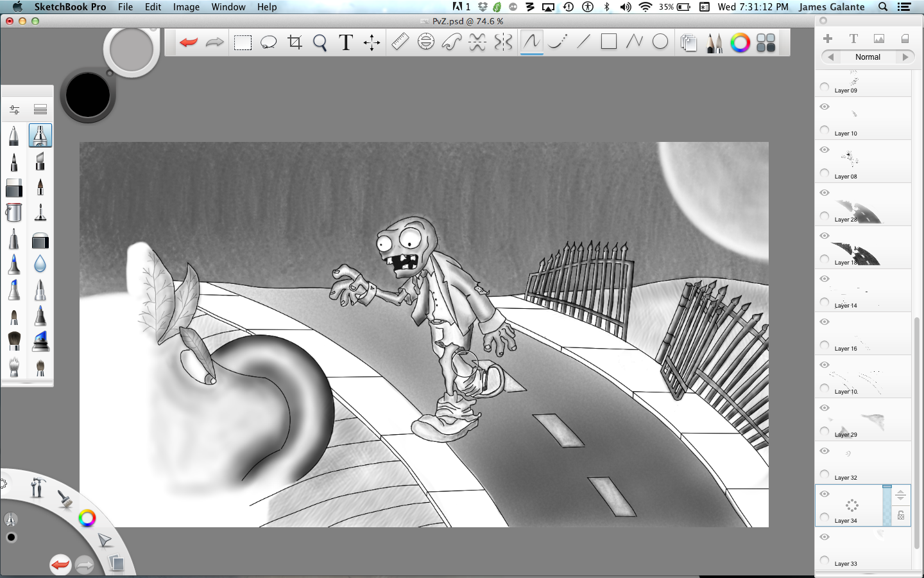Open the File menu
The image size is (924, 578).
125,7
